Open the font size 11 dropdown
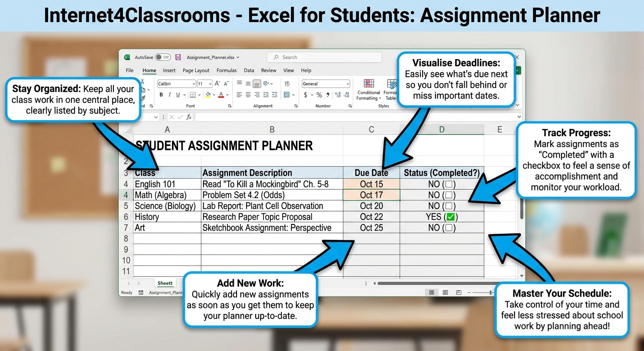Viewport: 644px width, 351px height. [x=205, y=84]
